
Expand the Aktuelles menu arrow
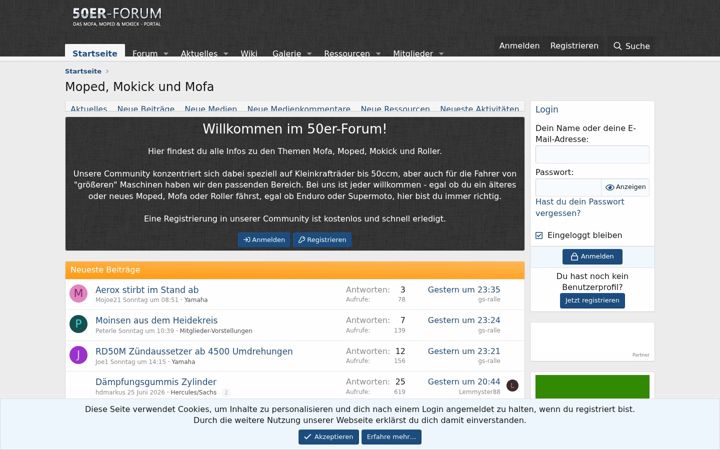226,54
